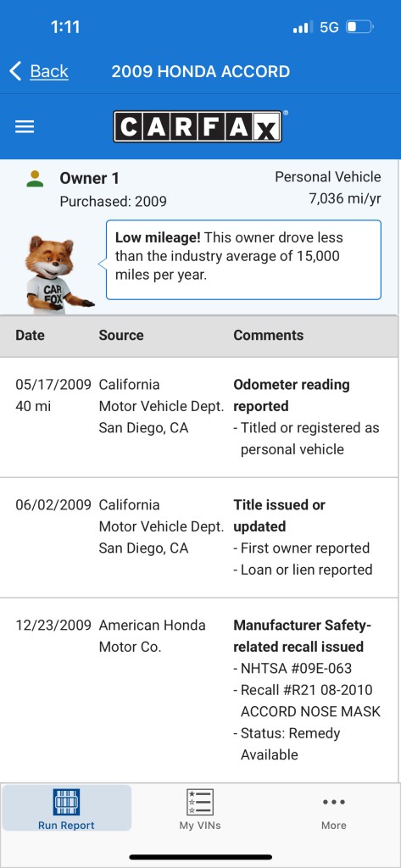401x868 pixels.
Task: Tap the More three-dots icon
Action: click(333, 802)
